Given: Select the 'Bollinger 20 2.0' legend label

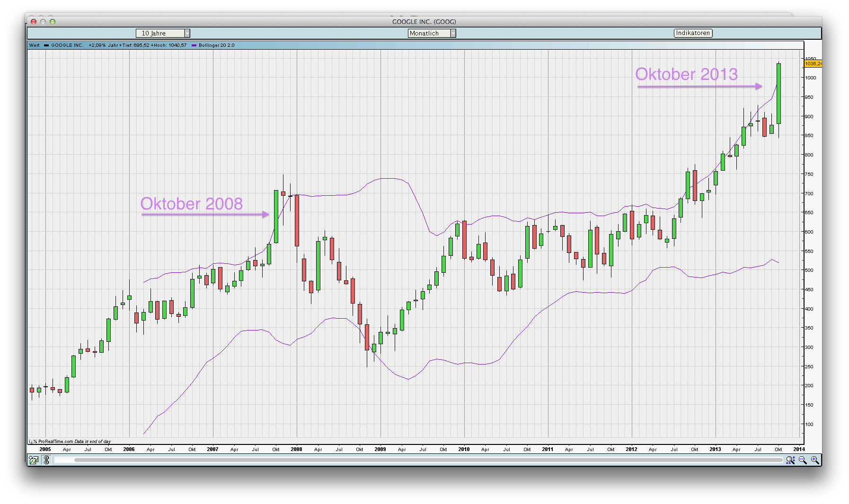Looking at the screenshot, I should click(x=217, y=45).
